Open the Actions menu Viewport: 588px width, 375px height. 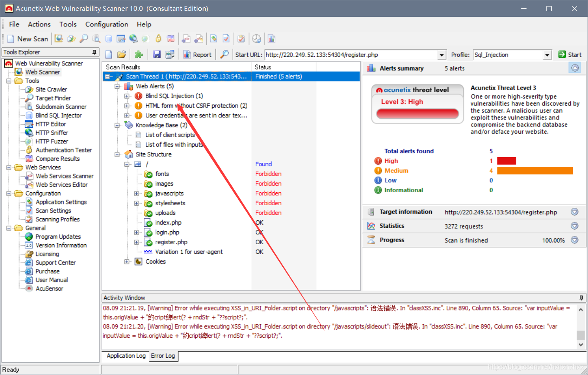(x=39, y=24)
